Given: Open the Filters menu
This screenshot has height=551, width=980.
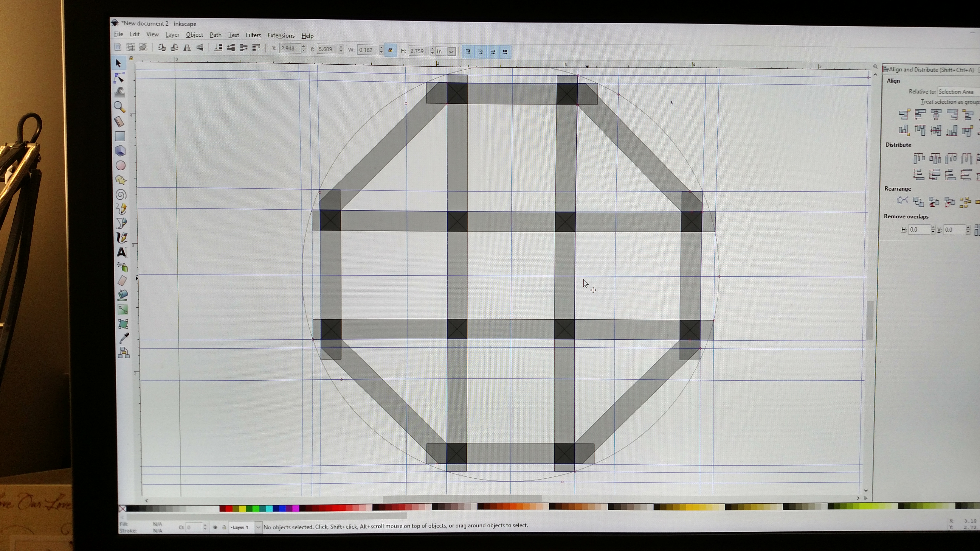Looking at the screenshot, I should click(x=253, y=35).
